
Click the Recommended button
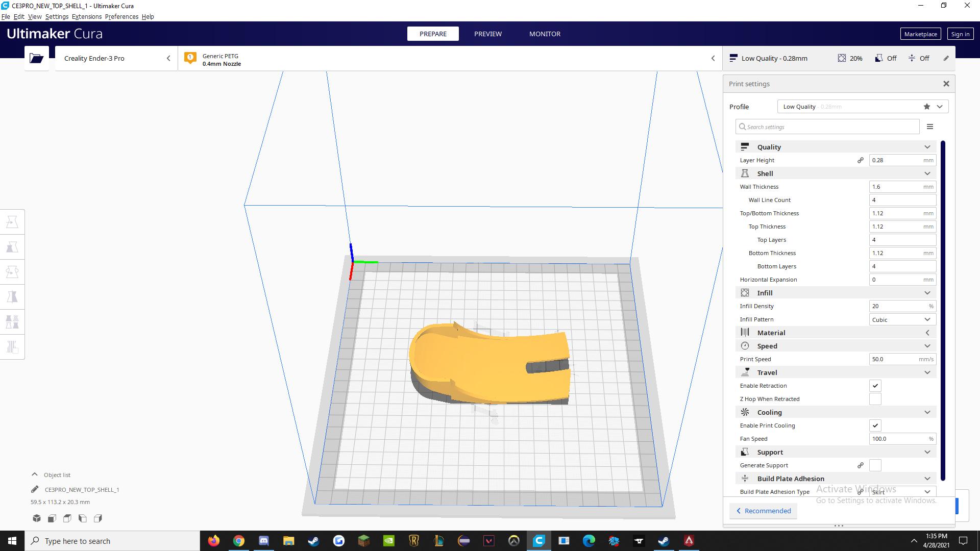point(763,511)
